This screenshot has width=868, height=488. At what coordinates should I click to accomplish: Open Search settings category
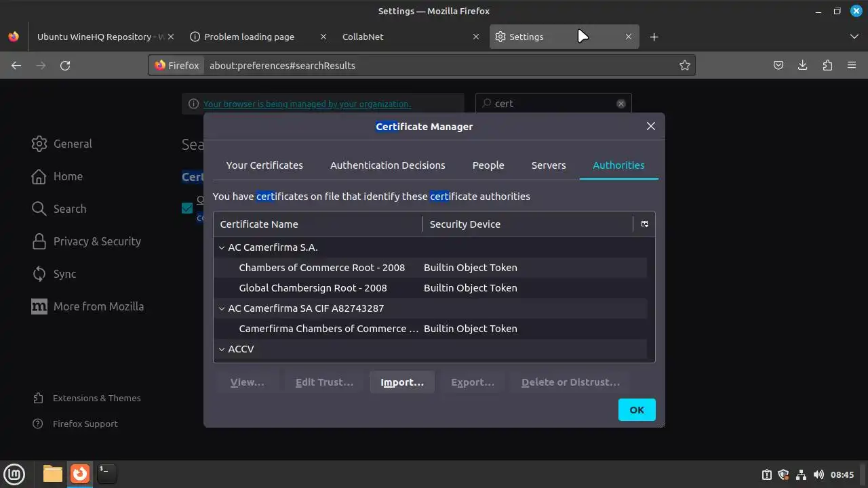[59, 209]
